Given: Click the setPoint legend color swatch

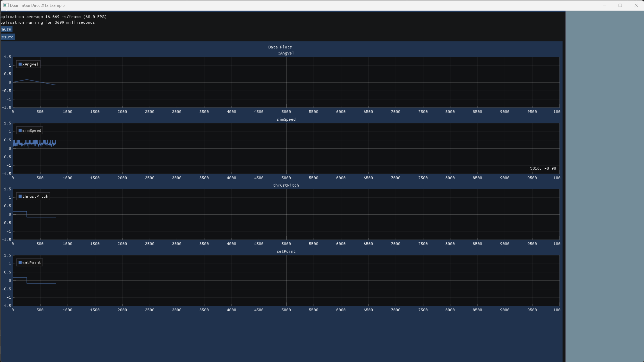Looking at the screenshot, I should (20, 262).
